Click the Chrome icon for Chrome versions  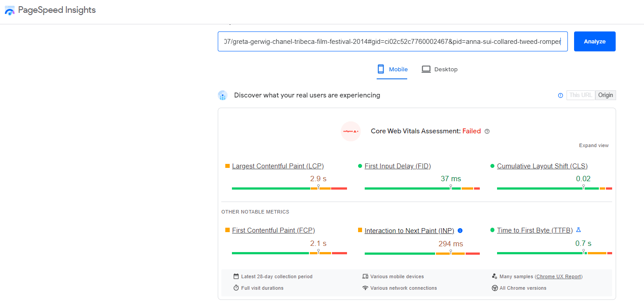pos(494,288)
